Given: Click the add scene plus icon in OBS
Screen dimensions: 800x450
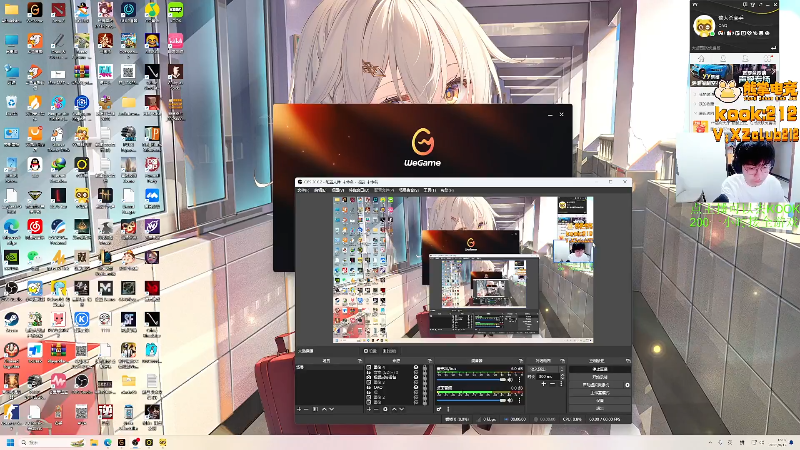Looking at the screenshot, I should coord(299,409).
